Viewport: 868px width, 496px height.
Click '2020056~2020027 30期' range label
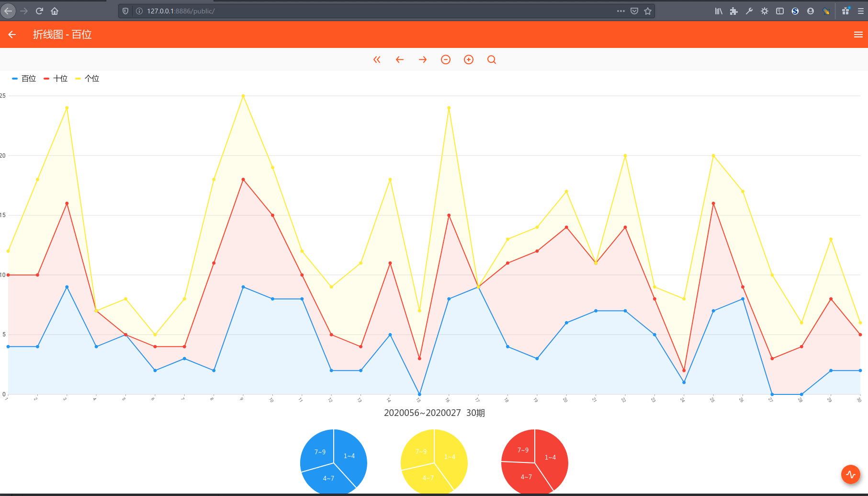click(434, 413)
